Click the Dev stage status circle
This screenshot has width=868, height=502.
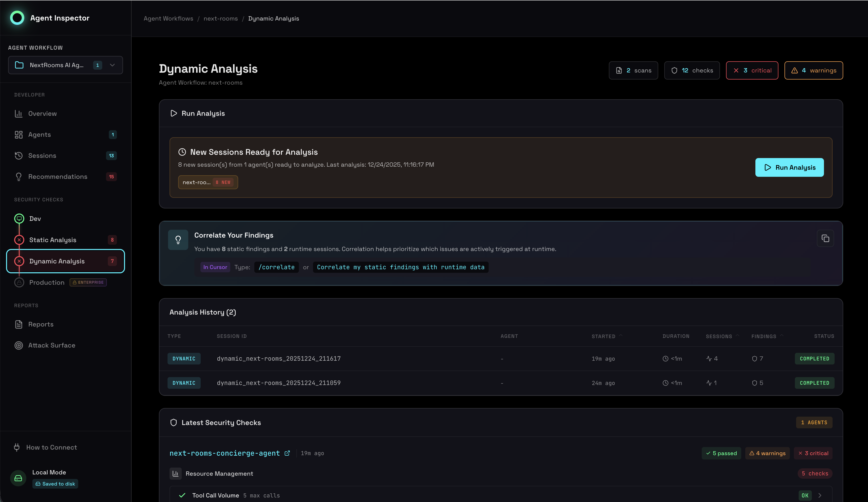[x=19, y=218]
